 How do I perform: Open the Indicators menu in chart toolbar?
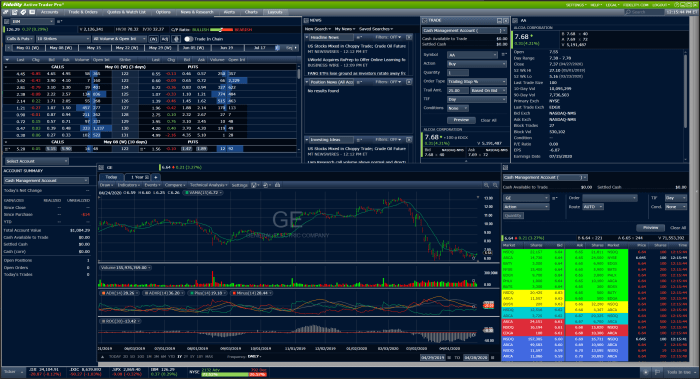pos(129,185)
